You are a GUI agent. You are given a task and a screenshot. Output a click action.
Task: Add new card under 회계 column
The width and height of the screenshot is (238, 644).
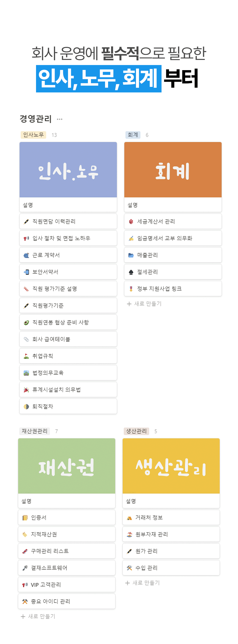[144, 304]
